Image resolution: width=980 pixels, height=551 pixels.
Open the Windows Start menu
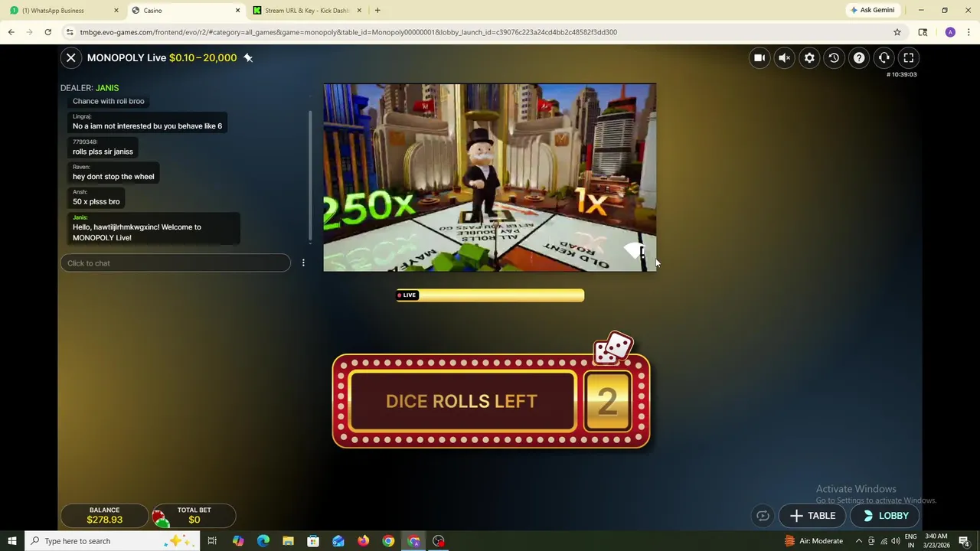point(12,541)
